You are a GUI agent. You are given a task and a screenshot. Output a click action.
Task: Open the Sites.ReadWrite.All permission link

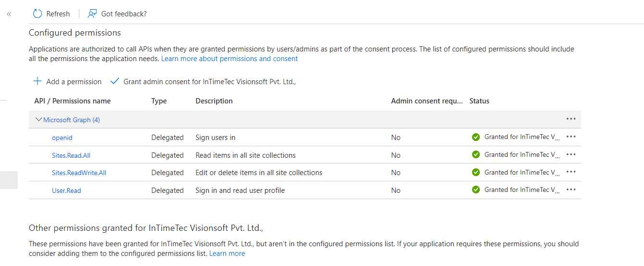[x=79, y=173]
